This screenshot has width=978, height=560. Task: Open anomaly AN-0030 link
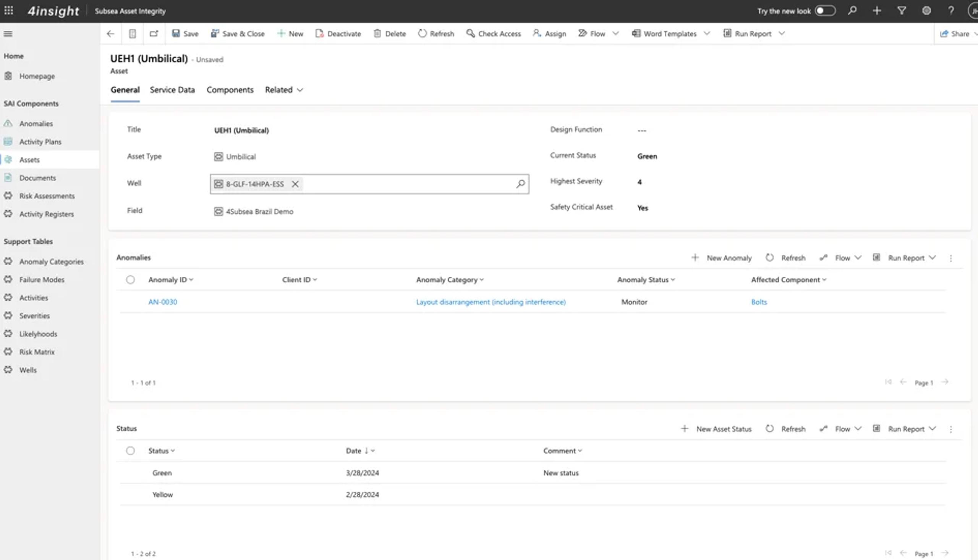tap(163, 302)
